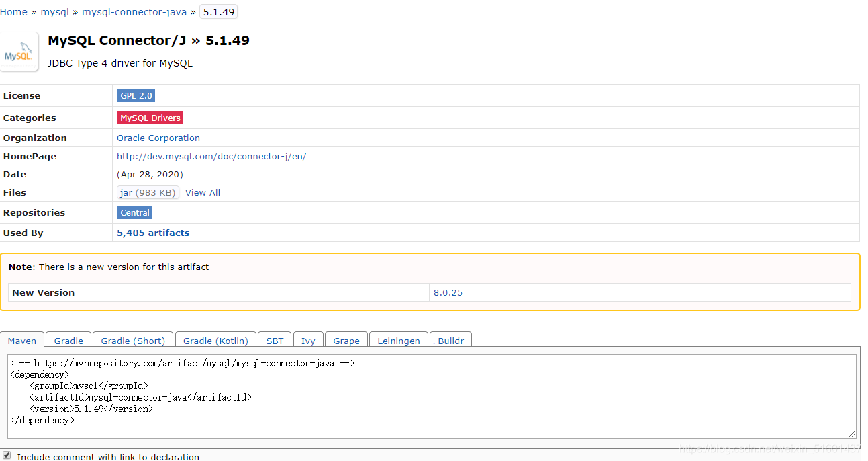Click the View All files link
The image size is (868, 461).
click(203, 192)
